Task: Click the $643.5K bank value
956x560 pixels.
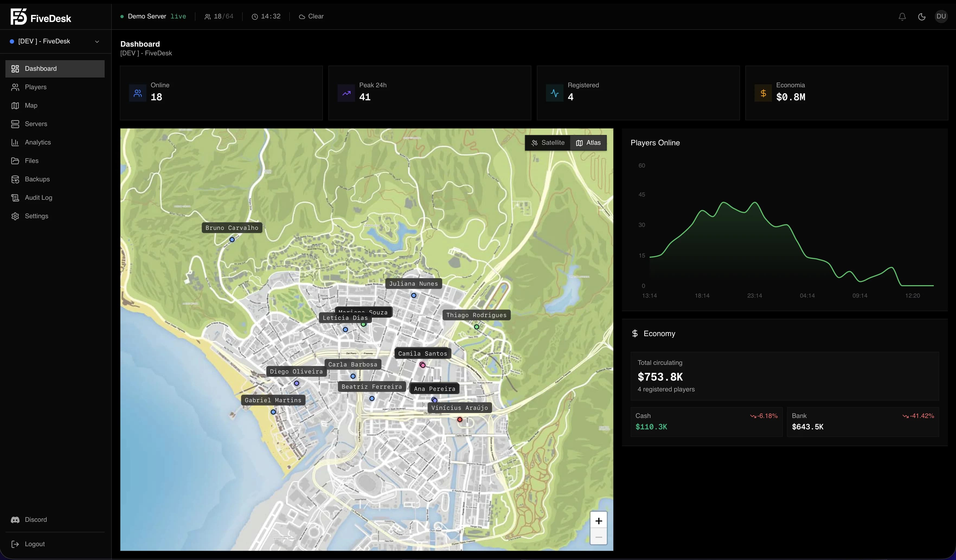Action: pyautogui.click(x=808, y=427)
